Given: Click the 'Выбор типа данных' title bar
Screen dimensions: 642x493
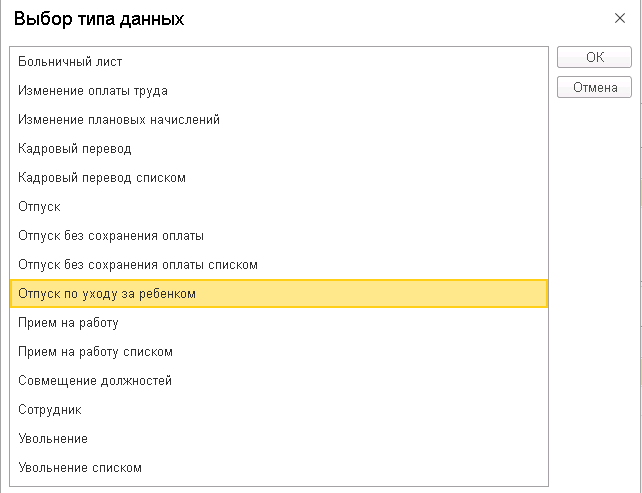Looking at the screenshot, I should coord(300,19).
